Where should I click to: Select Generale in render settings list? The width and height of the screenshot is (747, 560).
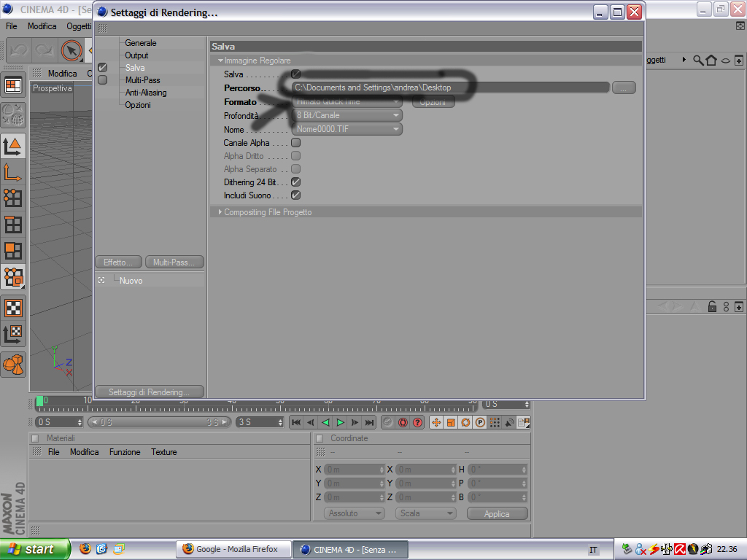coord(141,43)
